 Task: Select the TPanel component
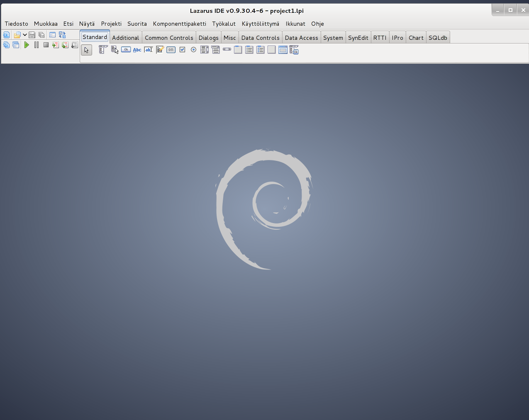point(272,50)
